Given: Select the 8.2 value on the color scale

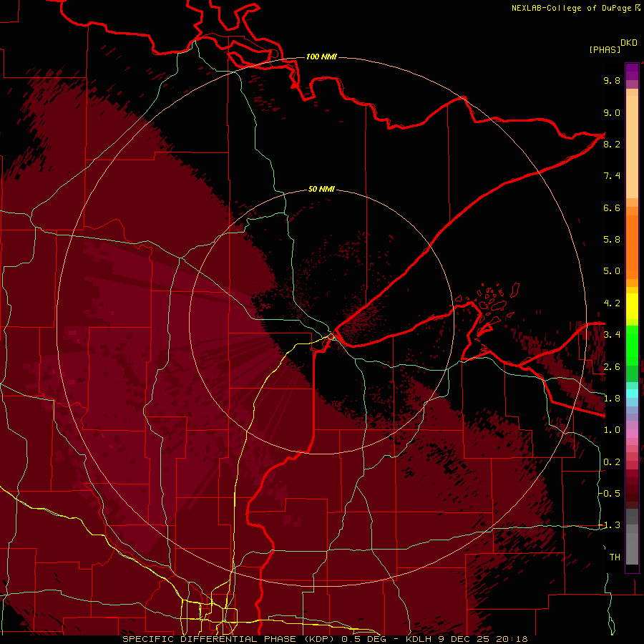Looking at the screenshot, I should click(612, 144).
